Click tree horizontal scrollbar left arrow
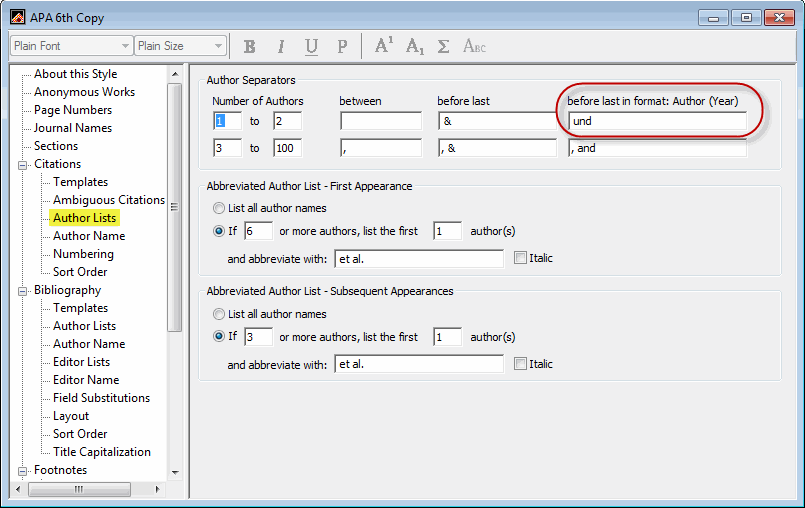 [18, 489]
